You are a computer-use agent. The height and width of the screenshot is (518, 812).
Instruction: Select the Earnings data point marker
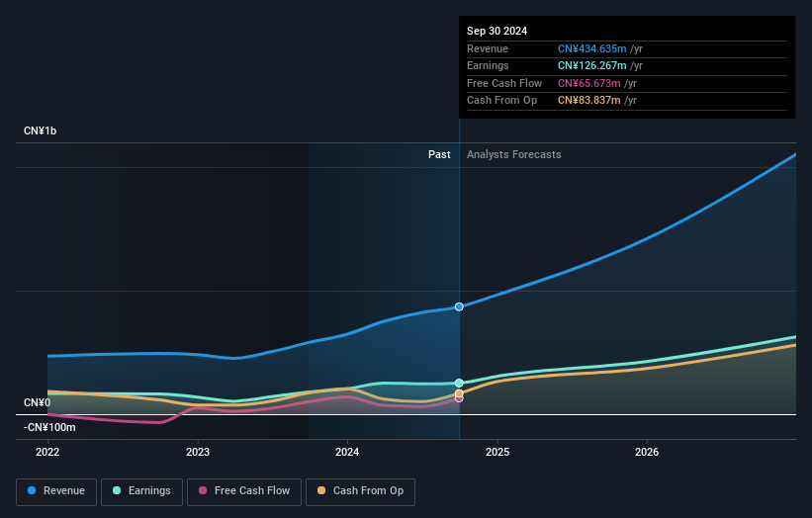(x=459, y=383)
